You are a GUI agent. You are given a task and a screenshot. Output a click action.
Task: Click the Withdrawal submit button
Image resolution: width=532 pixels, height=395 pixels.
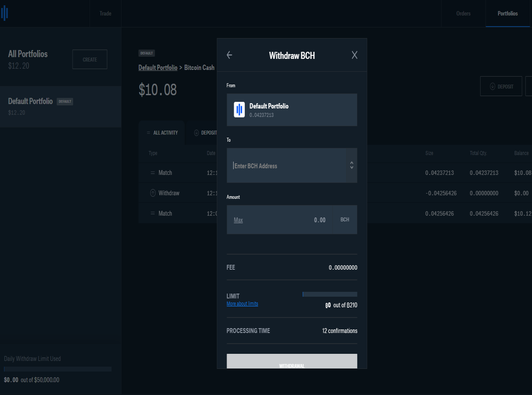pyautogui.click(x=292, y=361)
